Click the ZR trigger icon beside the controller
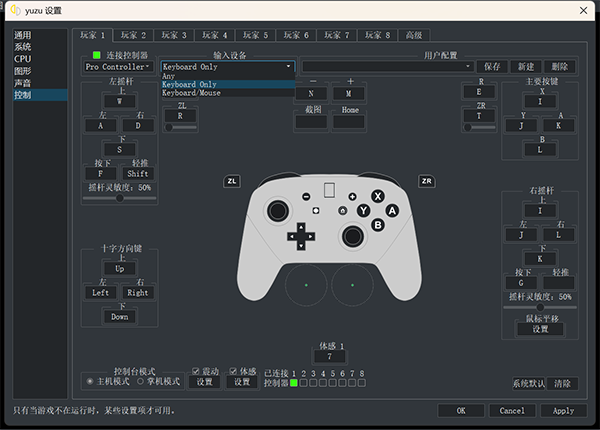The width and height of the screenshot is (600, 430). tap(427, 181)
